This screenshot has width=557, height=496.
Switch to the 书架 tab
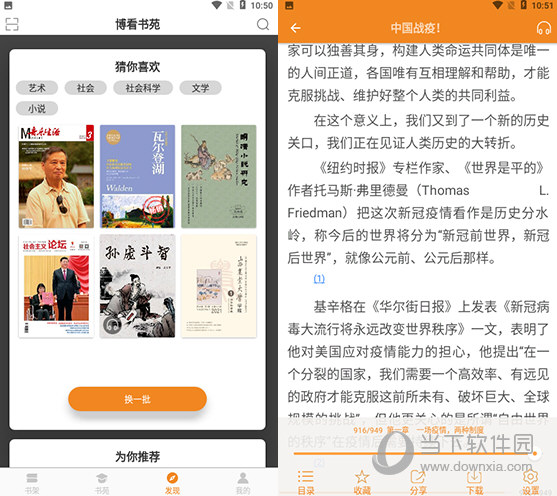pyautogui.click(x=32, y=483)
